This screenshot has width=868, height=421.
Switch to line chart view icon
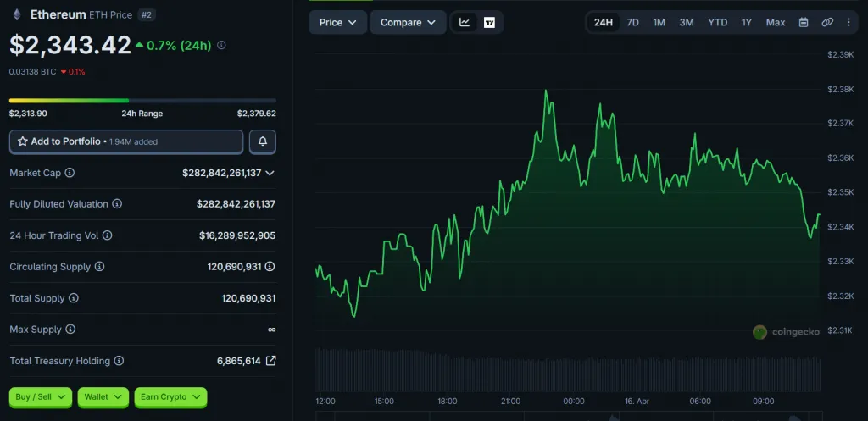[465, 22]
